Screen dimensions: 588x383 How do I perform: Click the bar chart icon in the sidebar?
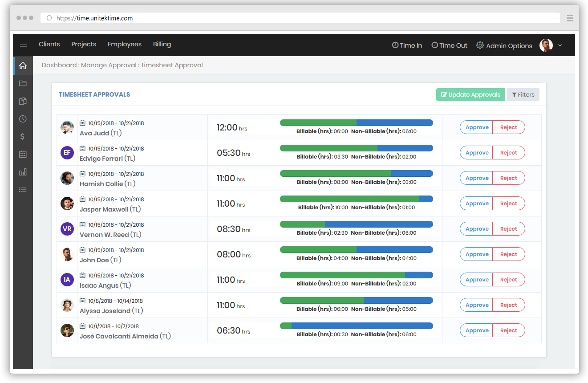(23, 172)
